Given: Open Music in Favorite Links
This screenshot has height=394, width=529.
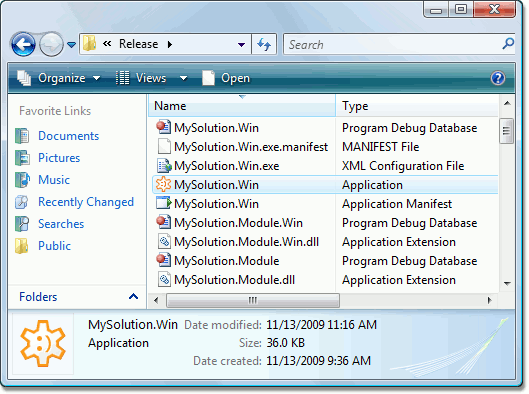Looking at the screenshot, I should (54, 180).
